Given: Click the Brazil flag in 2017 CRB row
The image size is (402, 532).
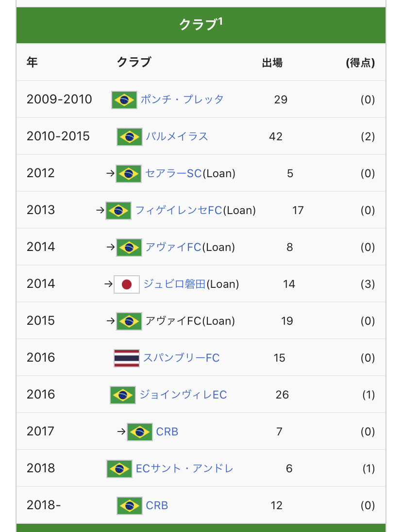Looking at the screenshot, I should 140,432.
